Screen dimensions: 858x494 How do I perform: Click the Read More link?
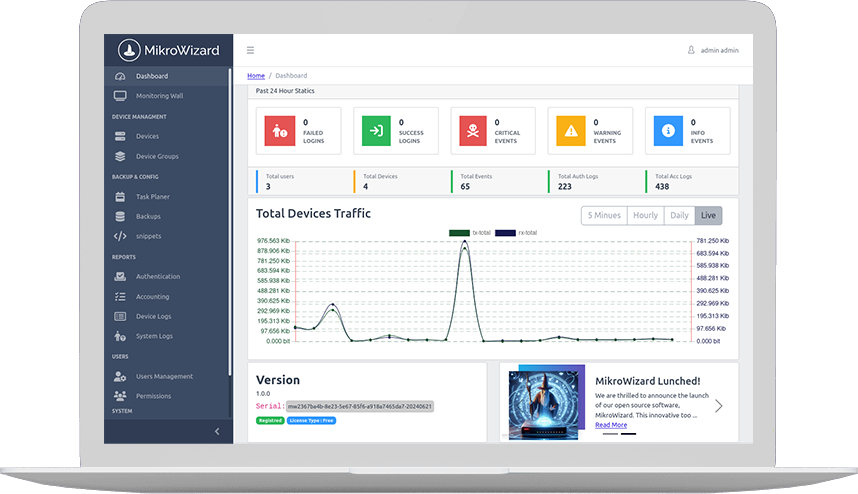pyautogui.click(x=611, y=425)
